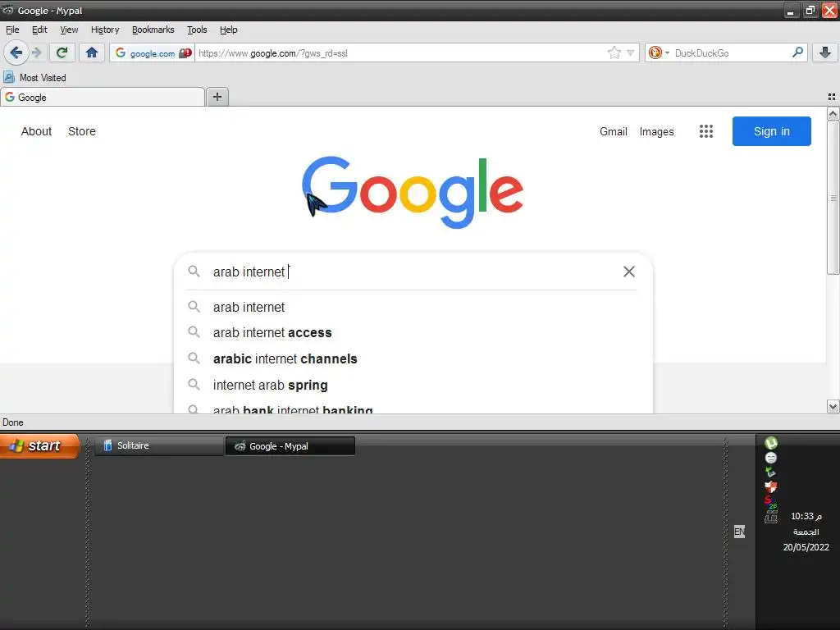Click the green arrow safely remove tray icon
The height and width of the screenshot is (630, 840).
pyautogui.click(x=771, y=472)
